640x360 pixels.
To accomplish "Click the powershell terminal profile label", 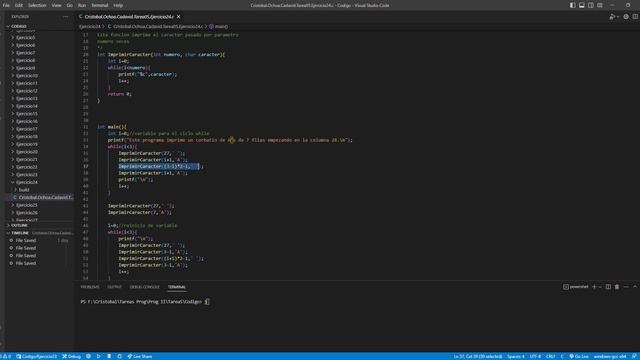I will [x=576, y=287].
